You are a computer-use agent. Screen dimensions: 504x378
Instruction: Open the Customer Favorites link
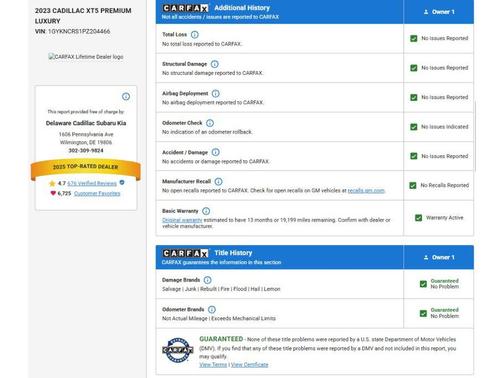tap(97, 193)
